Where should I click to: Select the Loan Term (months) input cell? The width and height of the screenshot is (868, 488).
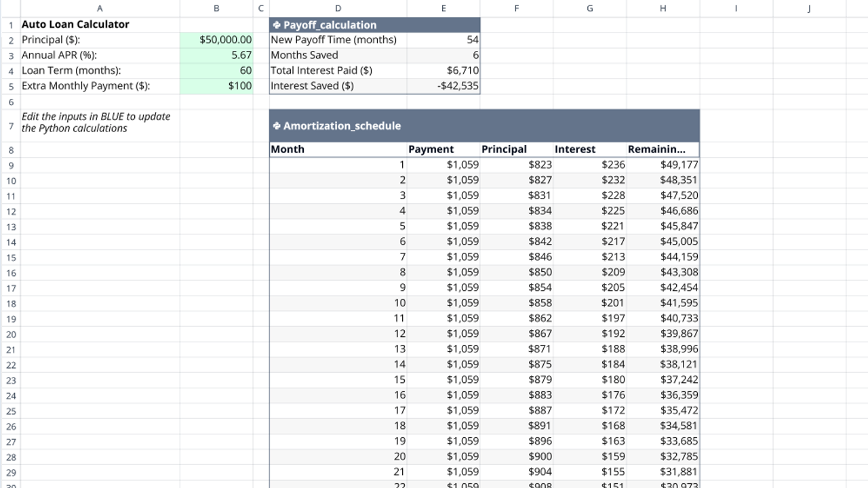click(216, 70)
